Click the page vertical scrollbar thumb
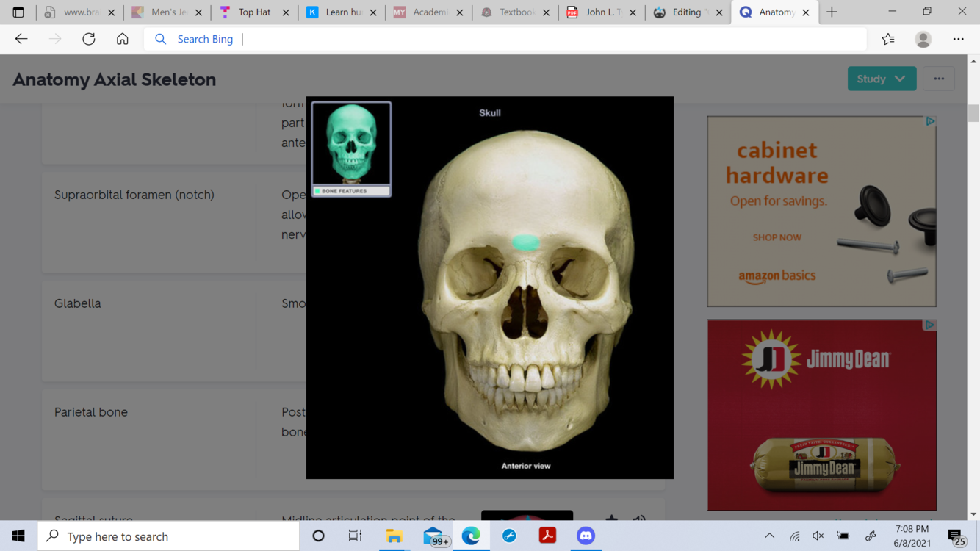This screenshot has height=551, width=980. 973,113
